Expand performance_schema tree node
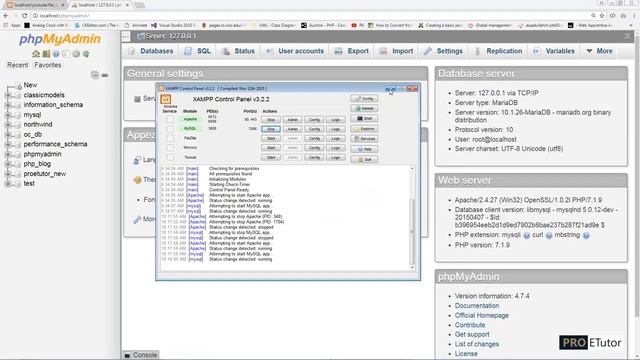Viewport: 640px width, 360px height. [8, 144]
